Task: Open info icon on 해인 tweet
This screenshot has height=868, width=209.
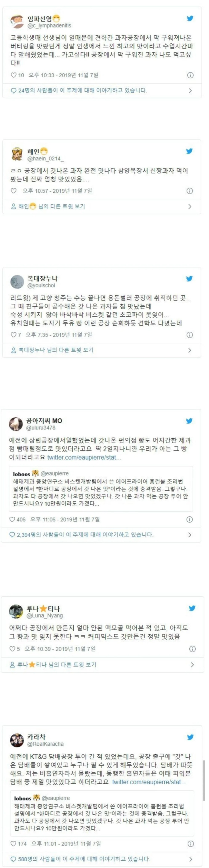Action: [190, 191]
